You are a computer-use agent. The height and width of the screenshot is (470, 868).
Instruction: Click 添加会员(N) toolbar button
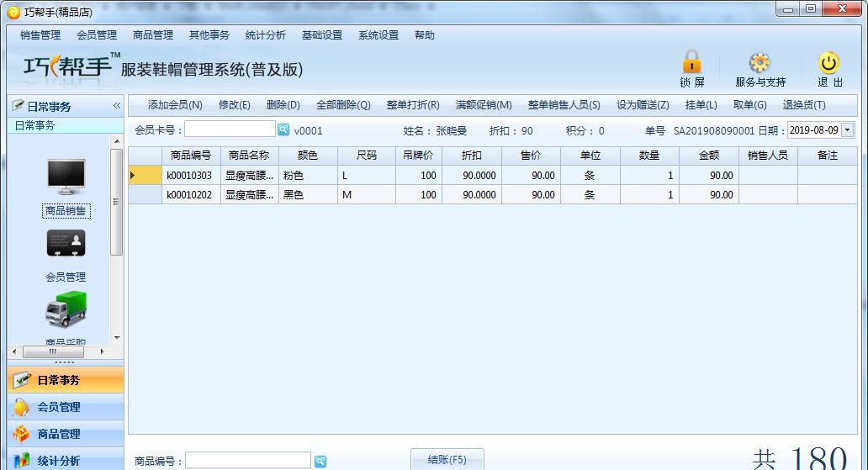pos(175,104)
